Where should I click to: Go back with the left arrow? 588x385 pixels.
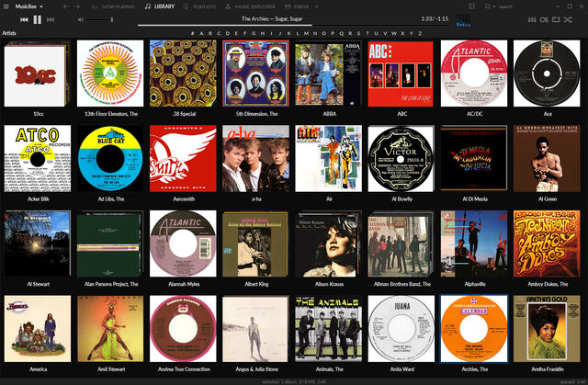[x=65, y=6]
